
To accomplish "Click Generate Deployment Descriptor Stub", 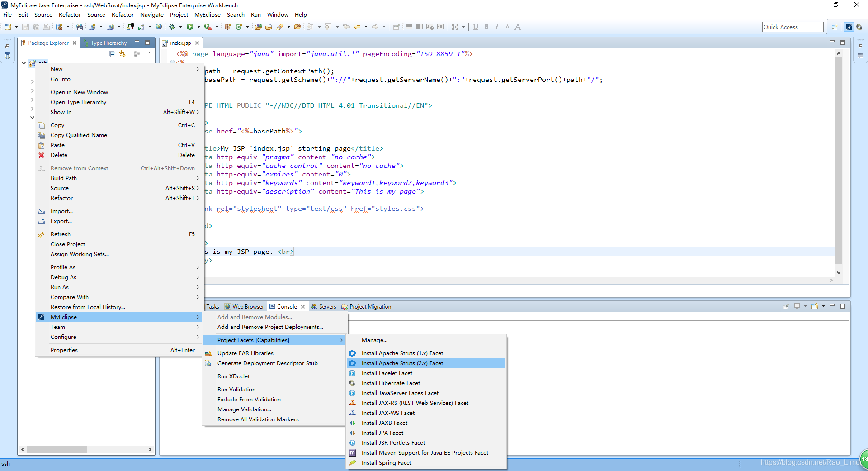I will 274,363.
